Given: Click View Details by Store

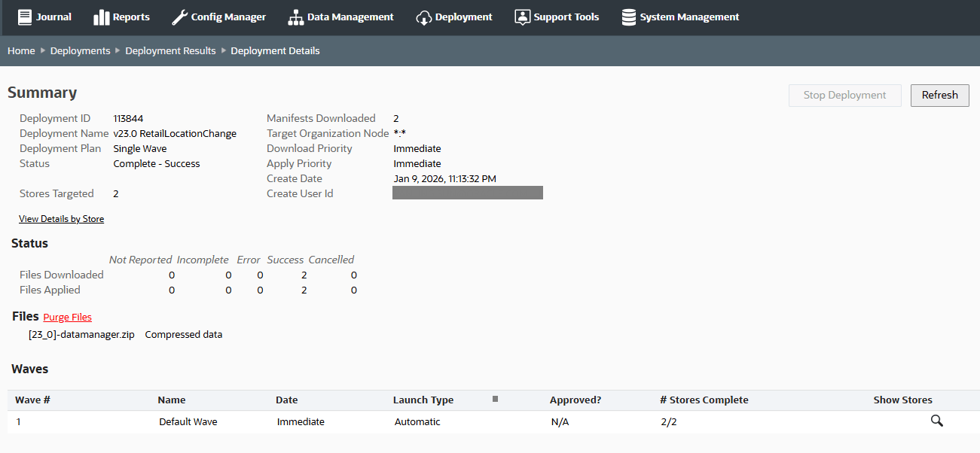Looking at the screenshot, I should pyautogui.click(x=61, y=218).
